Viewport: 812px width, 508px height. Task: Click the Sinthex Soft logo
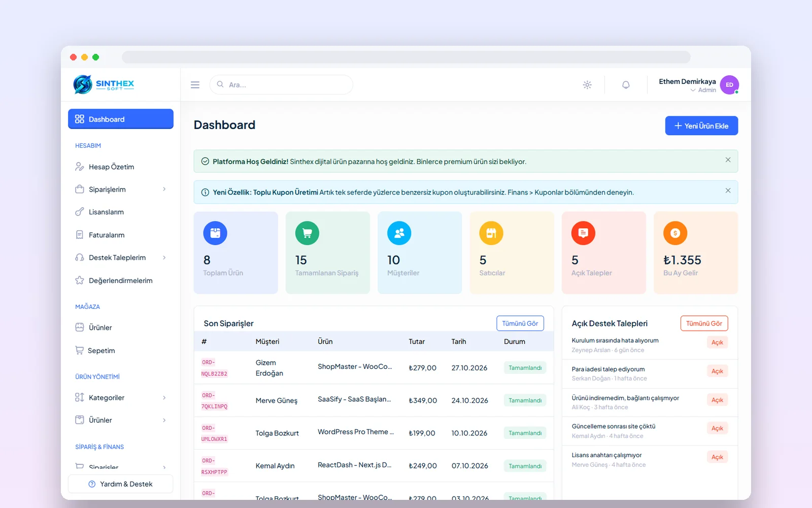[104, 84]
